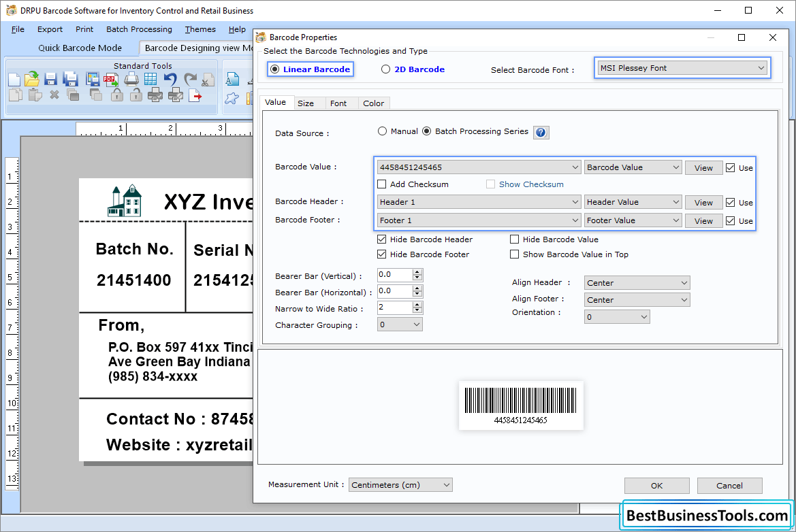Uncheck Hide Barcode Header
This screenshot has height=532, width=796.
[x=383, y=239]
